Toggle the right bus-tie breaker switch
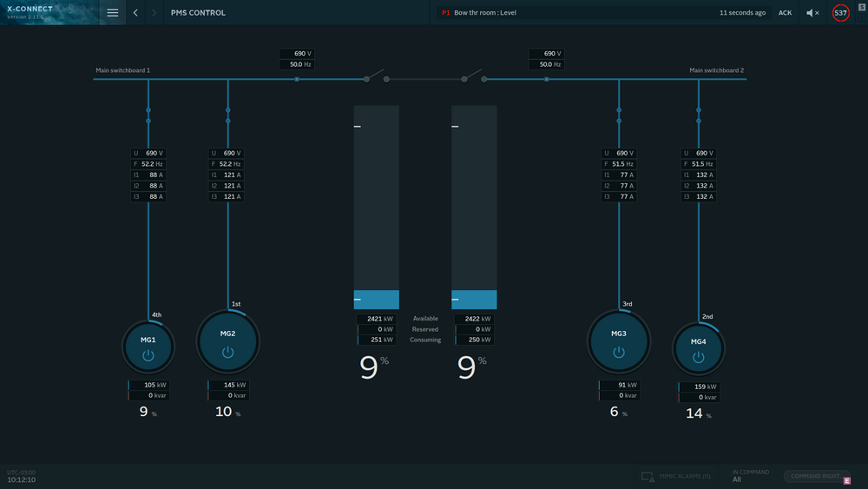Viewport: 868px width, 489px height. [x=474, y=77]
